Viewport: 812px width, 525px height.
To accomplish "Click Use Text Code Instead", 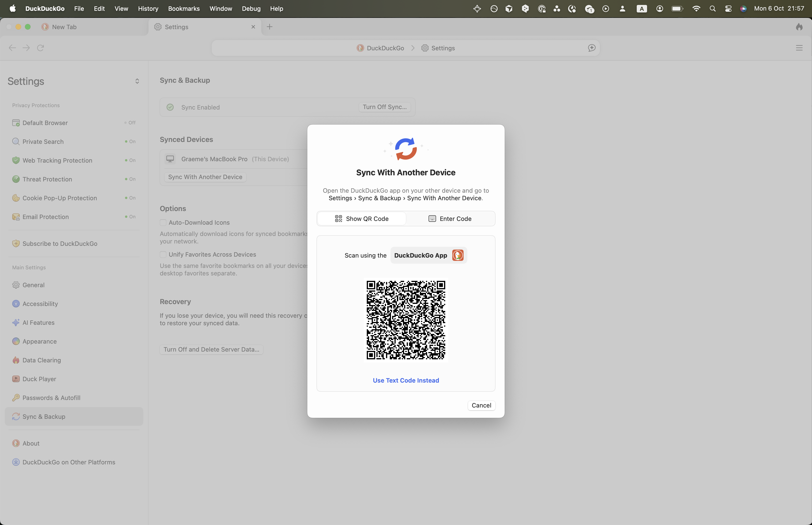I will [406, 380].
